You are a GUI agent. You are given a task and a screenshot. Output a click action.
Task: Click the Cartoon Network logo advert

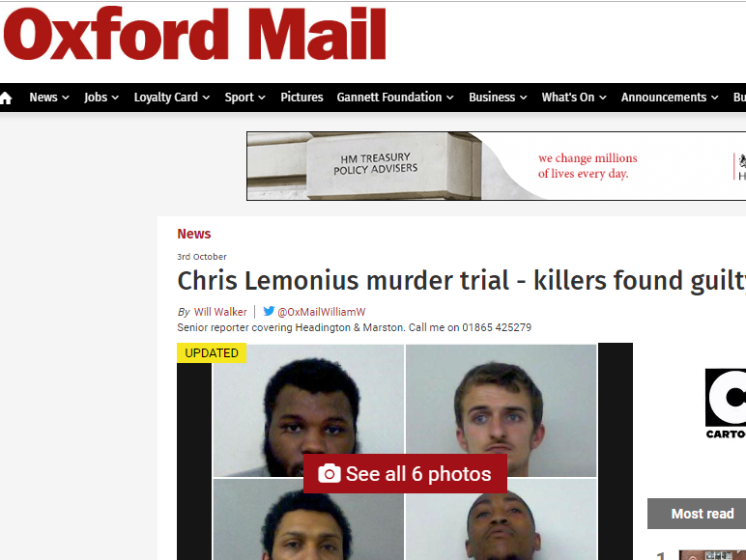pos(726,404)
